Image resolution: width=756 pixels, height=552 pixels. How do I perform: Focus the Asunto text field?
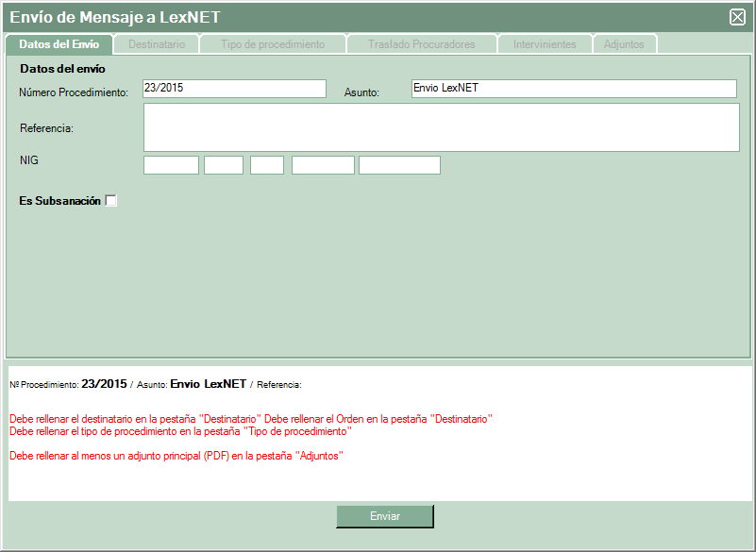(x=573, y=89)
